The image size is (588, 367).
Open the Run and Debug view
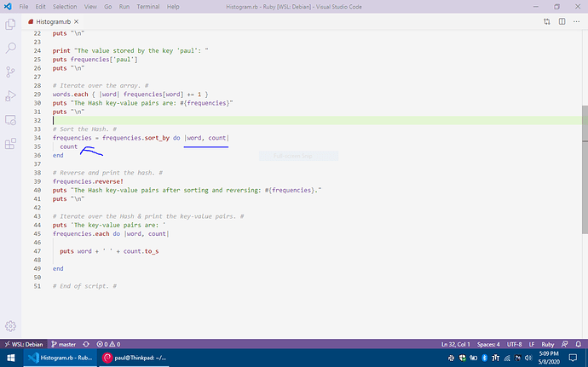[10, 95]
